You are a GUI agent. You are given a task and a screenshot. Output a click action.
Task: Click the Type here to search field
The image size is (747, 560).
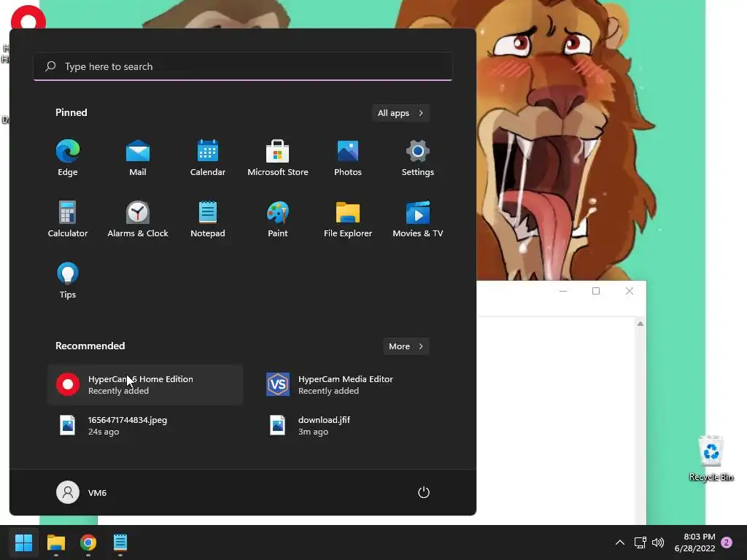[243, 66]
